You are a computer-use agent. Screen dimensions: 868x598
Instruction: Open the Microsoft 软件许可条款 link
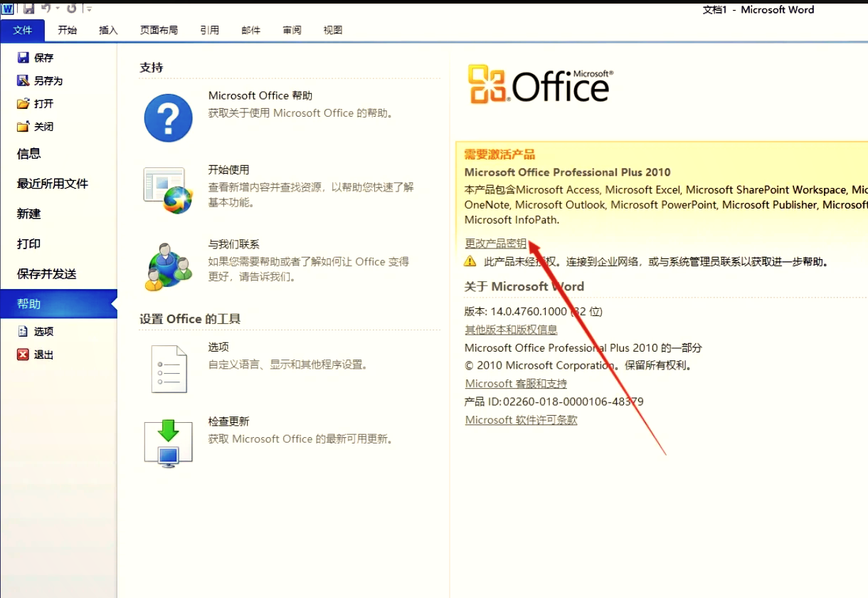tap(521, 420)
